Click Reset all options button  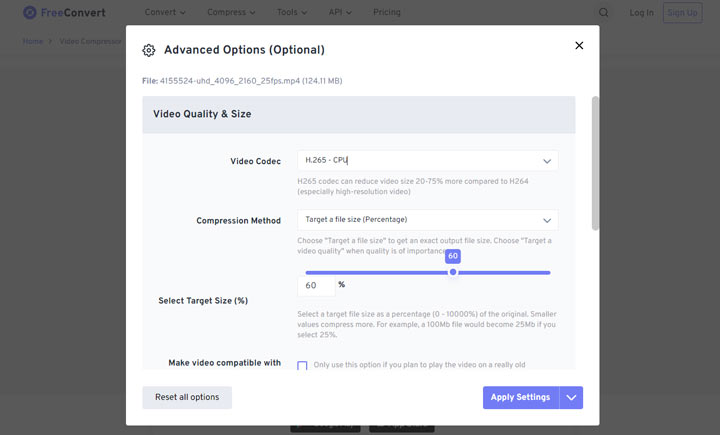[x=187, y=397]
